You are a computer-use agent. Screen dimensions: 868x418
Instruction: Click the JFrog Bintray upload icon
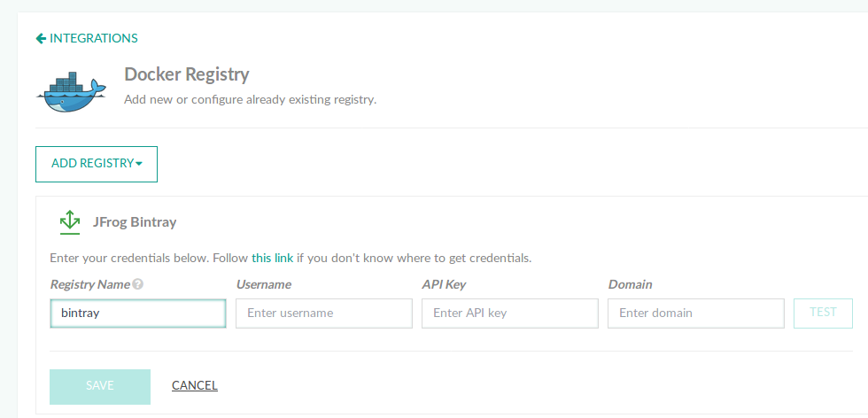70,222
